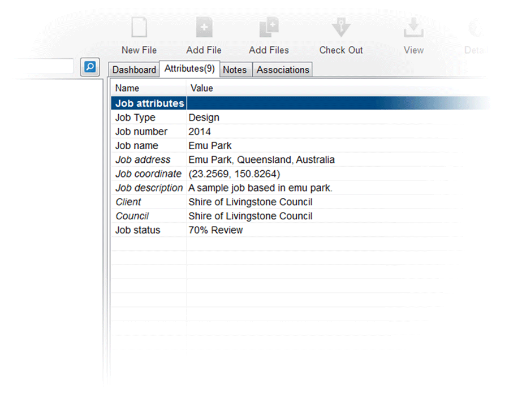Click the Add Files toolbar icon
The width and height of the screenshot is (509, 420).
(x=269, y=28)
